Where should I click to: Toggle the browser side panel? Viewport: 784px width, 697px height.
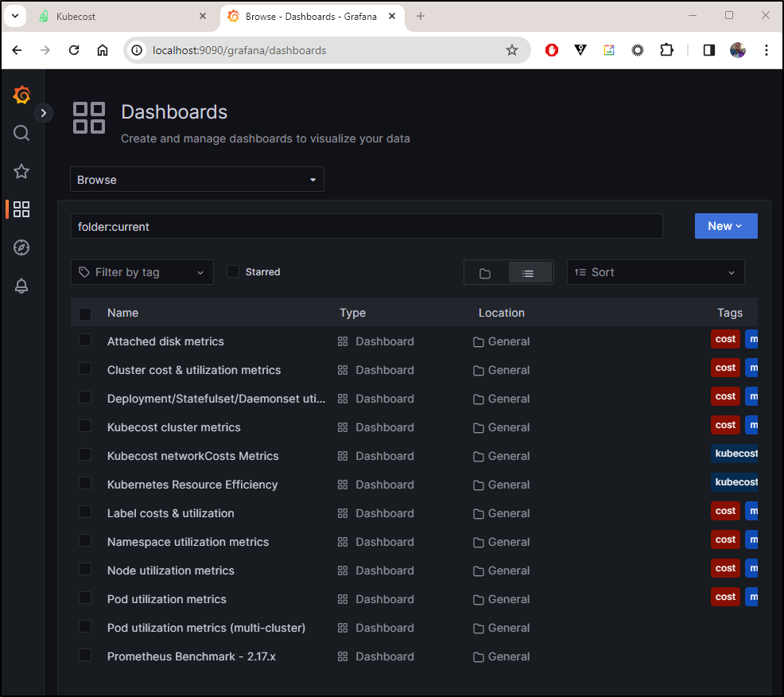(x=709, y=50)
